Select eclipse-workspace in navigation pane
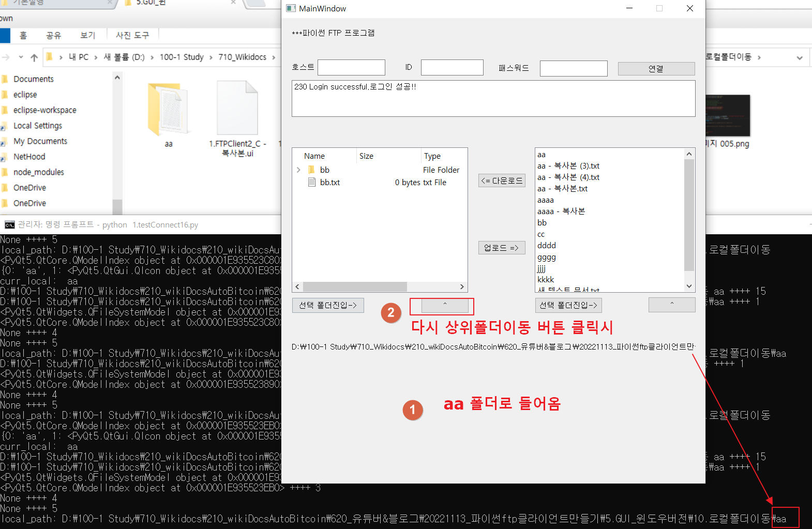 coord(45,110)
